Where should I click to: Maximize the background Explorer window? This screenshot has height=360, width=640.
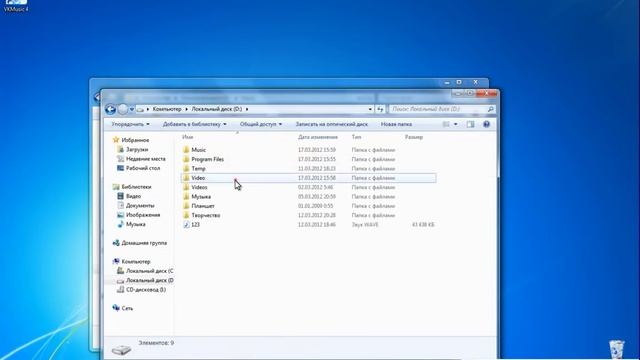click(x=459, y=82)
